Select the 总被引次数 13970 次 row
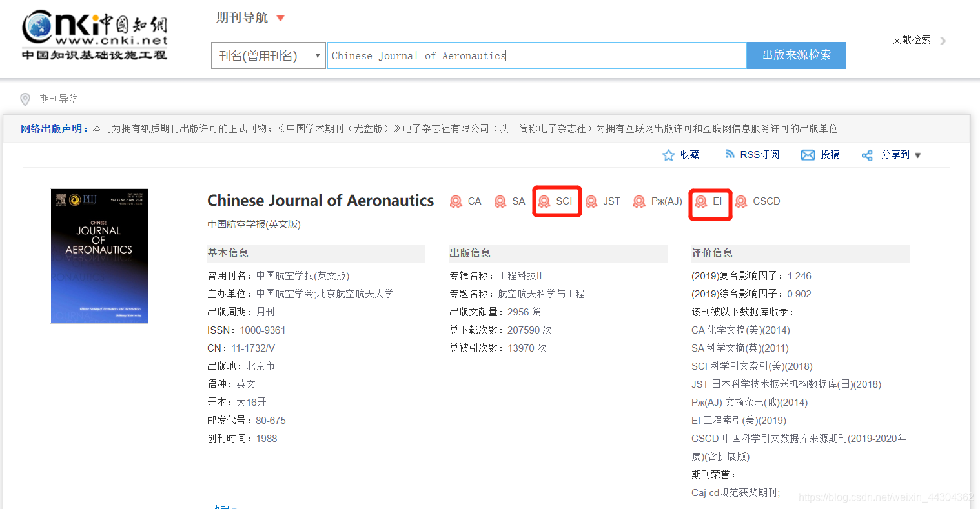980x509 pixels. (x=498, y=348)
